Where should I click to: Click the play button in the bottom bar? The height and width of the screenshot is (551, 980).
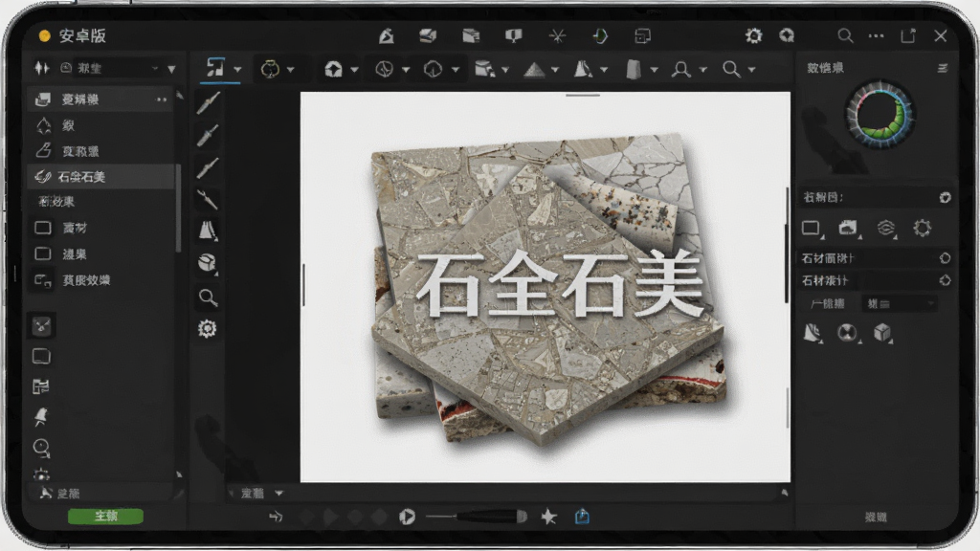[407, 517]
